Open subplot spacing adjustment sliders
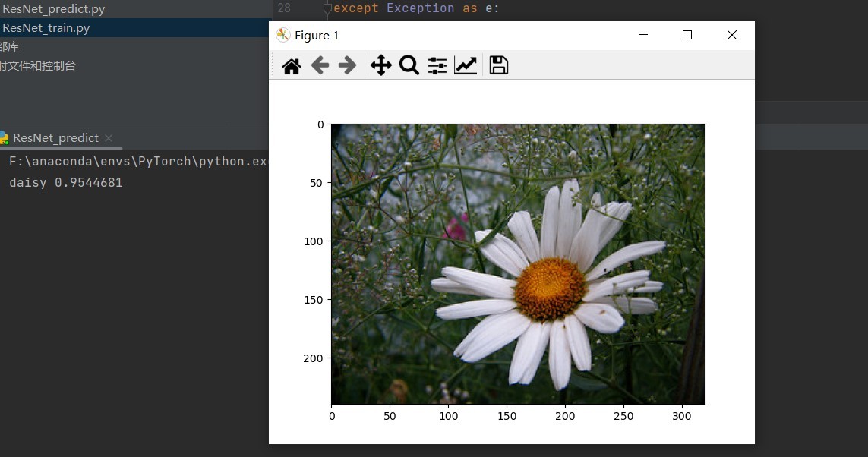 [437, 65]
